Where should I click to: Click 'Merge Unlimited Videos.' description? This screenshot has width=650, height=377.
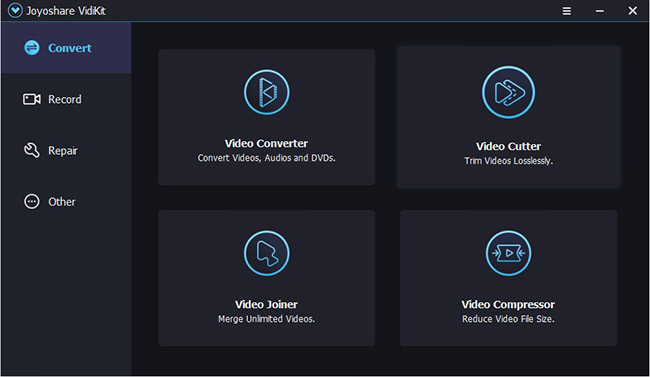(x=267, y=319)
